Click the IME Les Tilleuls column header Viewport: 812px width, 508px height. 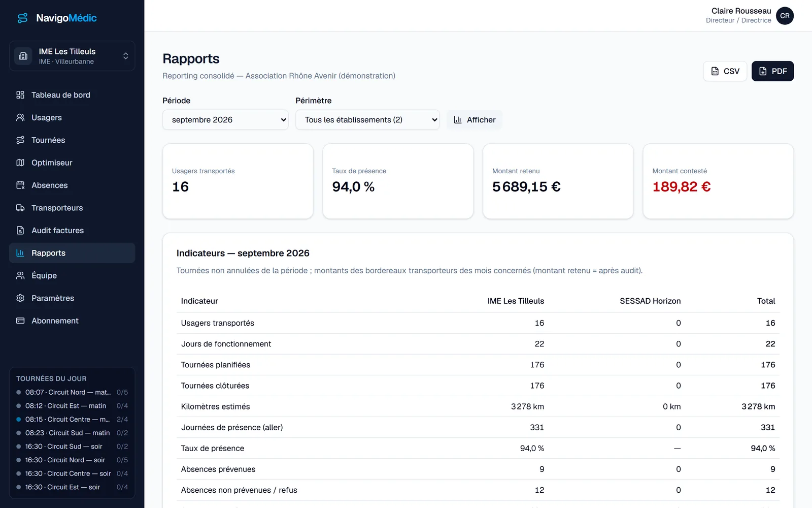(516, 301)
